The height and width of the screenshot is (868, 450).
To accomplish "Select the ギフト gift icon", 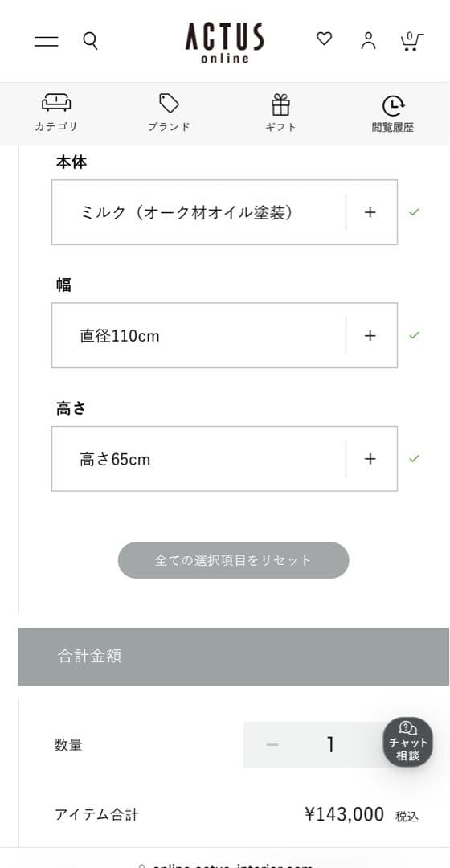I will (280, 113).
